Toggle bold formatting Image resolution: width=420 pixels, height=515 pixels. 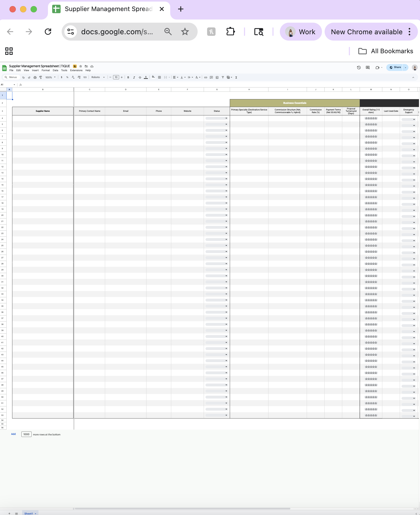click(x=128, y=77)
